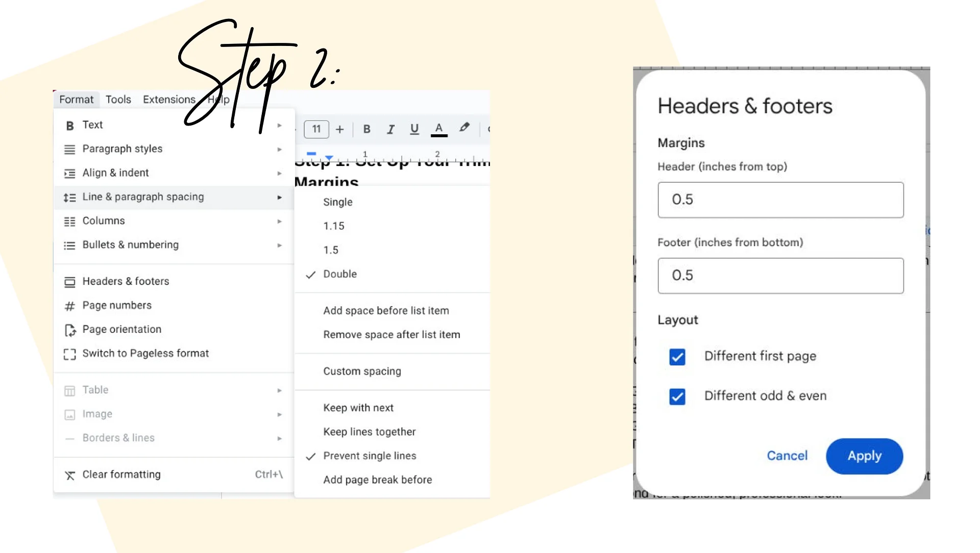This screenshot has height=553, width=980.
Task: Expand Paragraph styles submenu arrow
Action: [x=279, y=149]
